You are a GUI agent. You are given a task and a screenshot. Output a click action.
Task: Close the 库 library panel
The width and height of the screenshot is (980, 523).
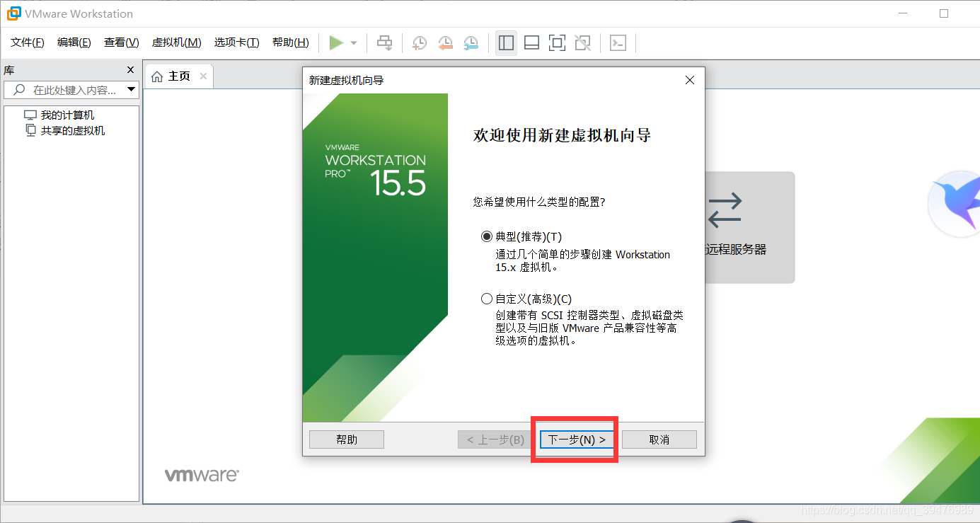(130, 69)
